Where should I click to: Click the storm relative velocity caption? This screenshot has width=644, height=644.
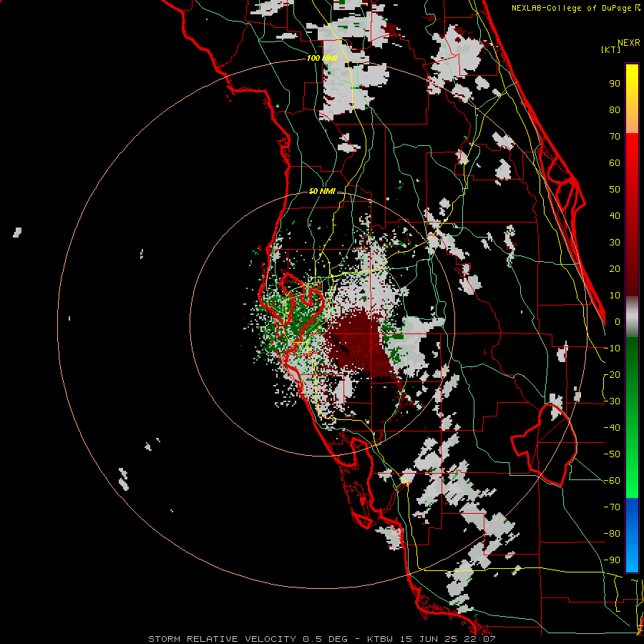322,639
